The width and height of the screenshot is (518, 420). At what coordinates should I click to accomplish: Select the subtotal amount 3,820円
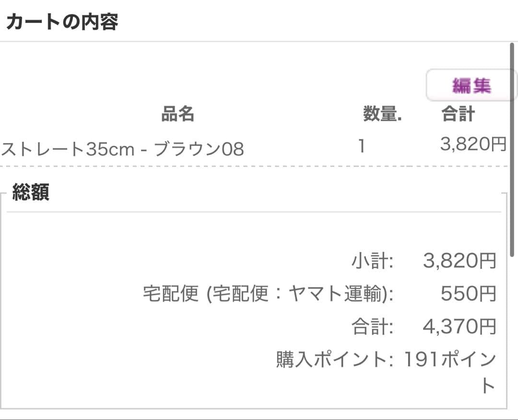pyautogui.click(x=459, y=261)
